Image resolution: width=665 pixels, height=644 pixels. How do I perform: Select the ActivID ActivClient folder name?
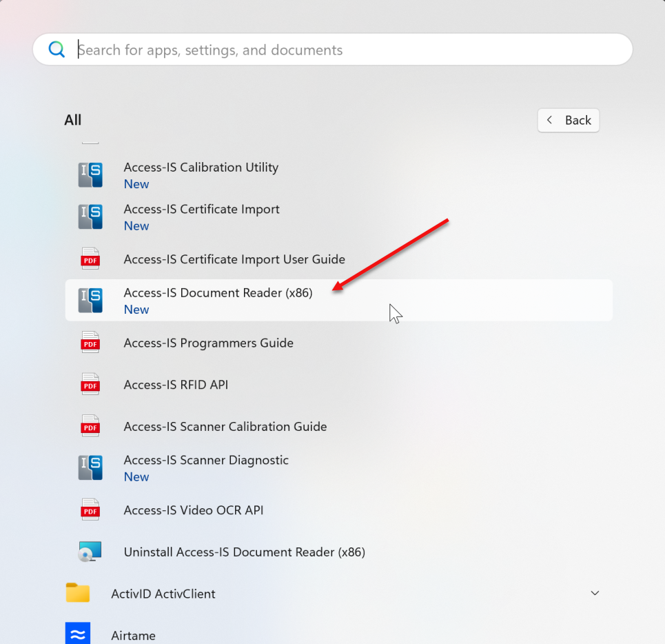coord(163,594)
